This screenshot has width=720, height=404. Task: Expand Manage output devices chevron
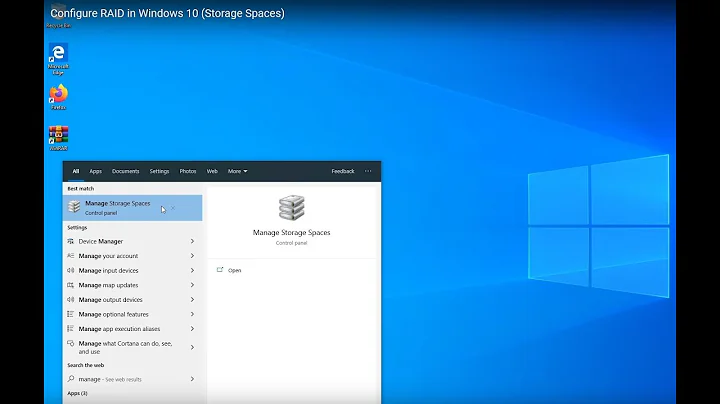tap(192, 300)
